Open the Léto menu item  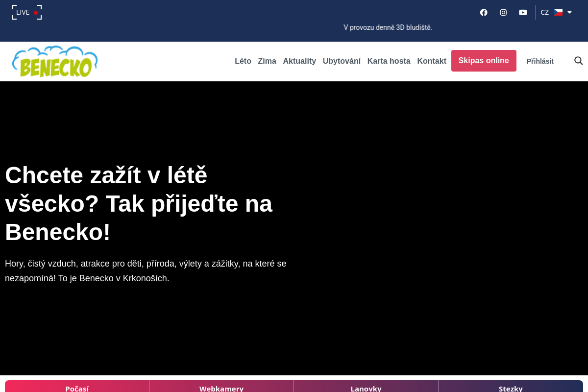243,61
